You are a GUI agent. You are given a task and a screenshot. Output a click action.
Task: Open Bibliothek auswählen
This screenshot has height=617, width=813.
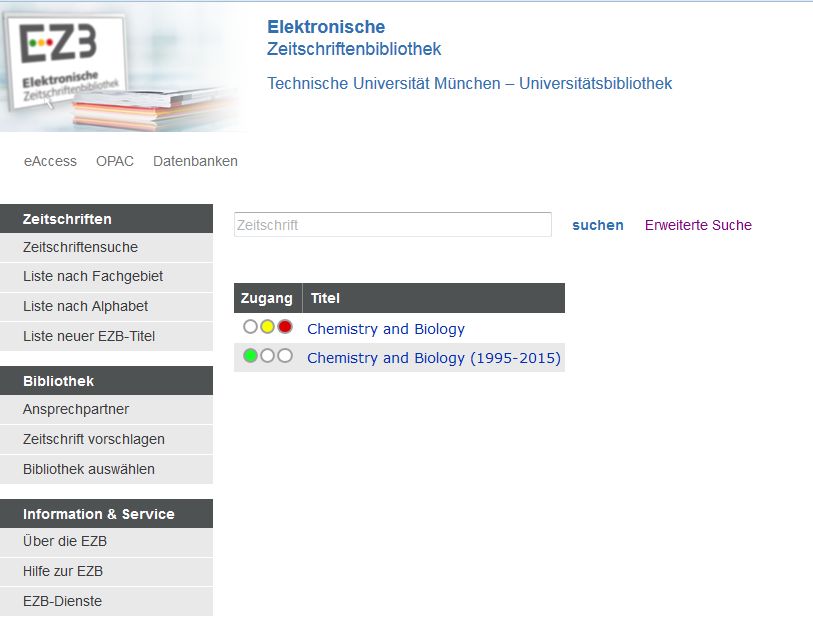tap(89, 469)
